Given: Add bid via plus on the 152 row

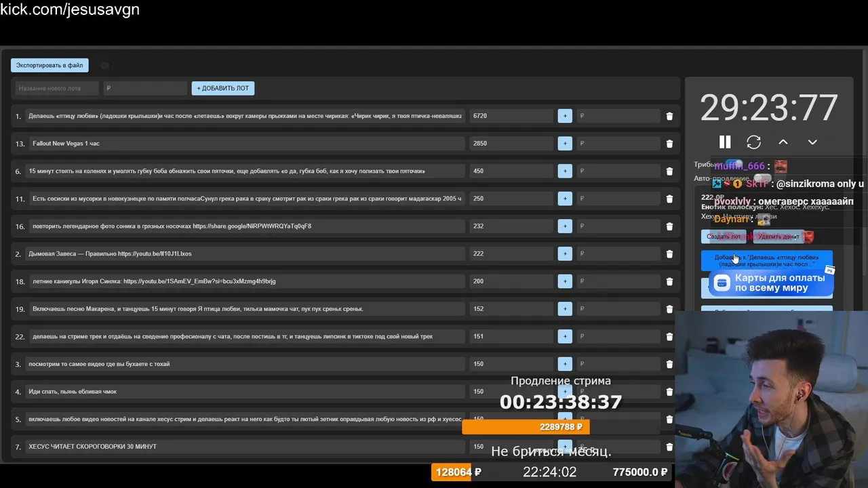Looking at the screenshot, I should click(565, 309).
